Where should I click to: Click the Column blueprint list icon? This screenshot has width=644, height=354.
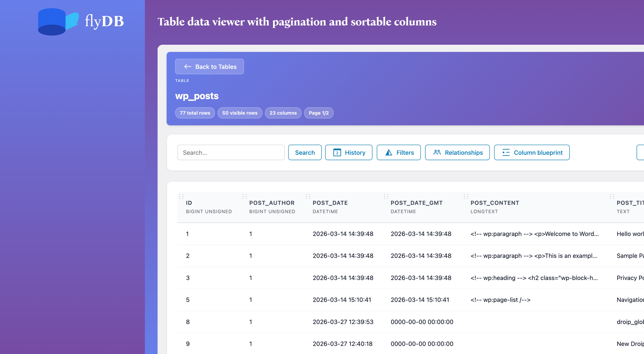point(506,152)
